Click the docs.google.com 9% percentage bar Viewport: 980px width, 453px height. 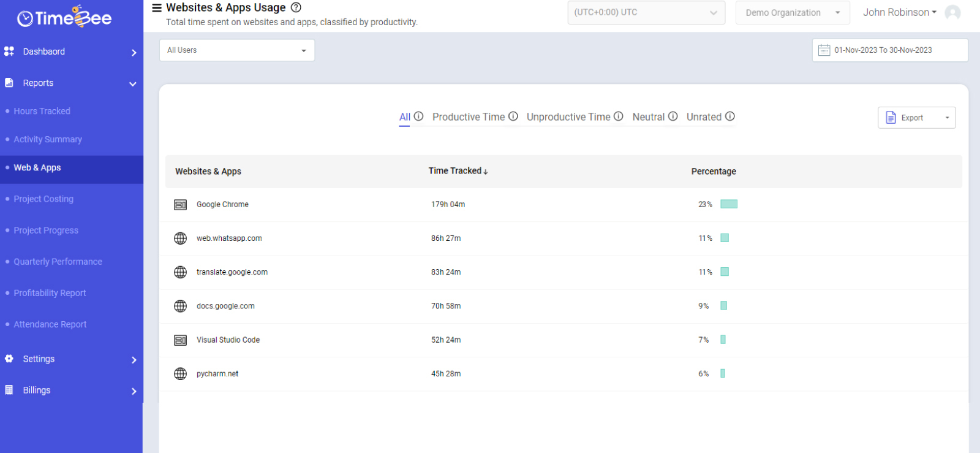click(723, 305)
